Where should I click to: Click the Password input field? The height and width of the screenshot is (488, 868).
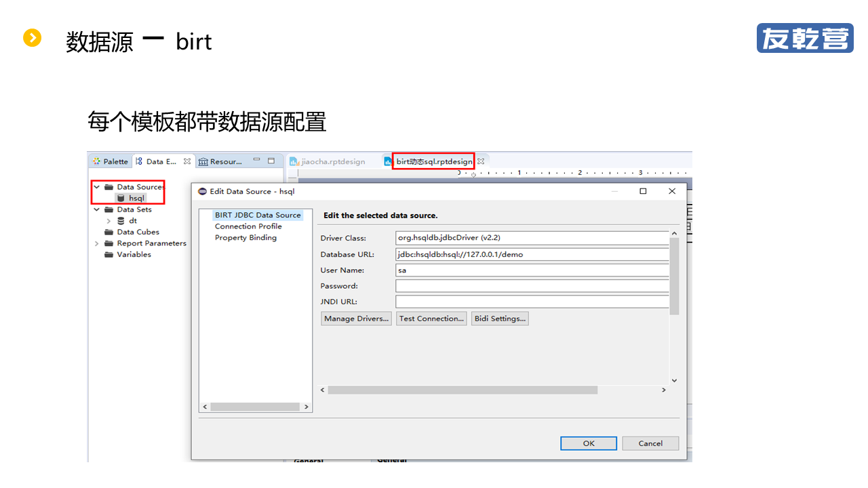pyautogui.click(x=532, y=286)
